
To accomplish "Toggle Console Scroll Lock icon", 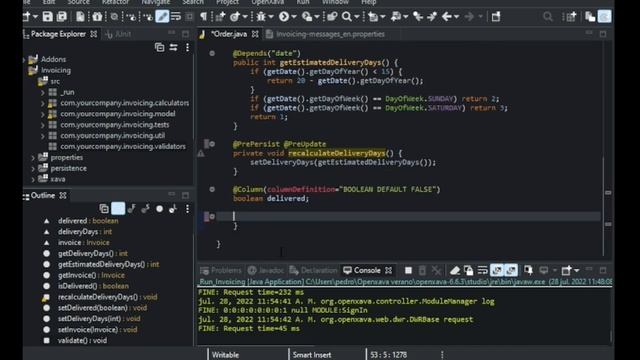I will [x=469, y=270].
